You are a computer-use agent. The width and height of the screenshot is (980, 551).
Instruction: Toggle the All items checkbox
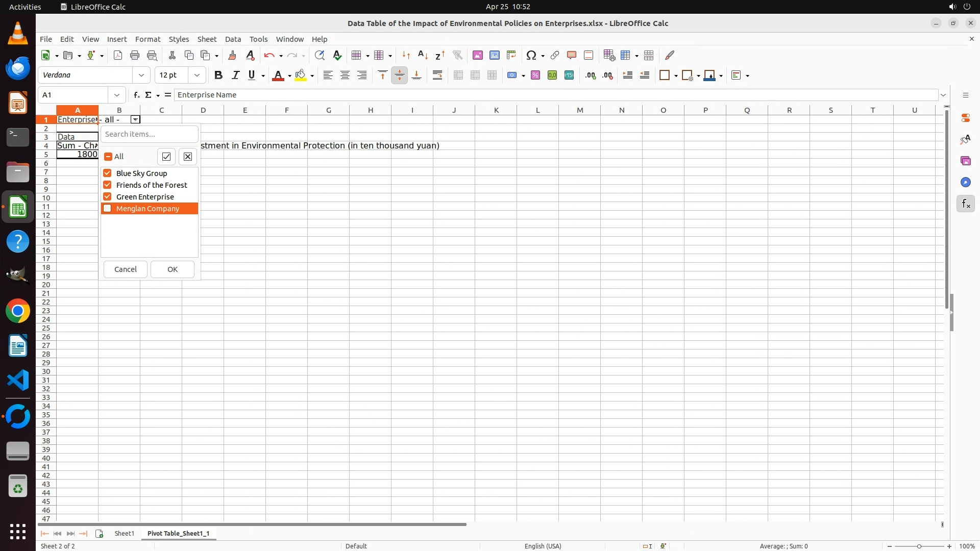pyautogui.click(x=108, y=157)
